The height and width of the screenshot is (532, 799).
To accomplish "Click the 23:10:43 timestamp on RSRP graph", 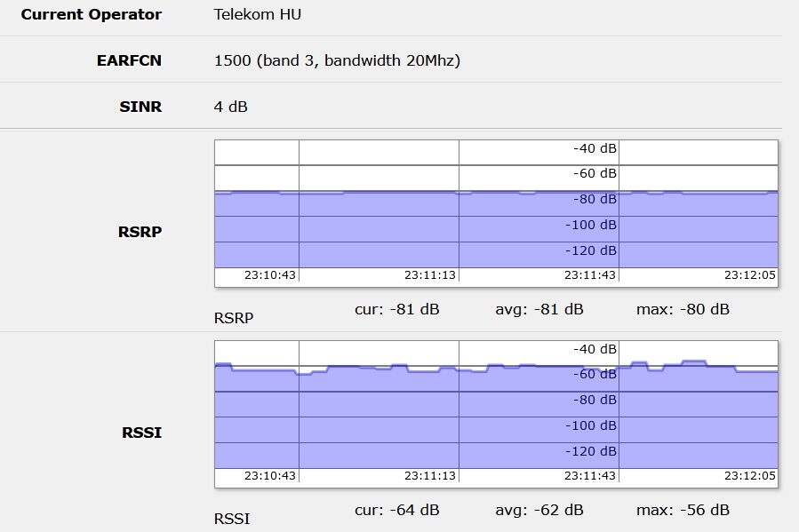I will [x=270, y=275].
